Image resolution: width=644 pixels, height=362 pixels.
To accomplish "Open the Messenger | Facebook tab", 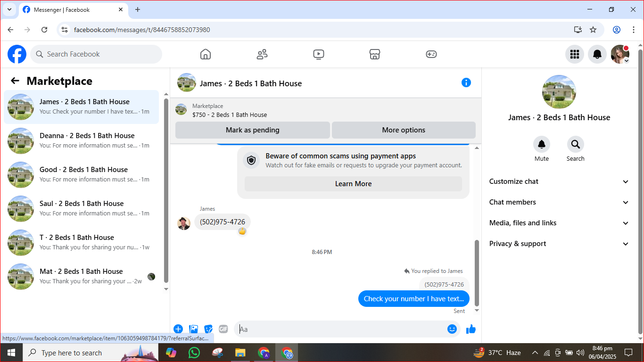I will [73, 9].
